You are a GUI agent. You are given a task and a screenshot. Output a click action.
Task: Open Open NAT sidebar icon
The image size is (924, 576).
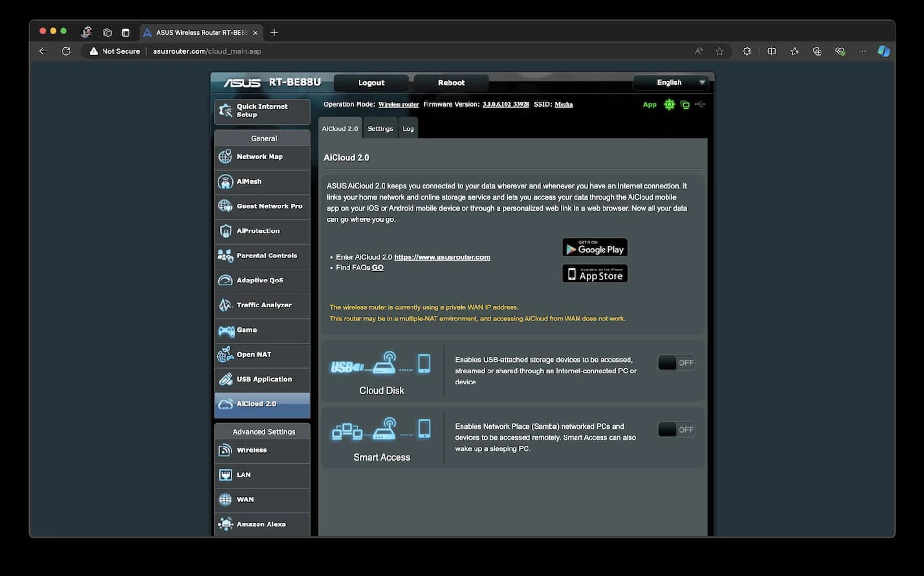tap(225, 355)
